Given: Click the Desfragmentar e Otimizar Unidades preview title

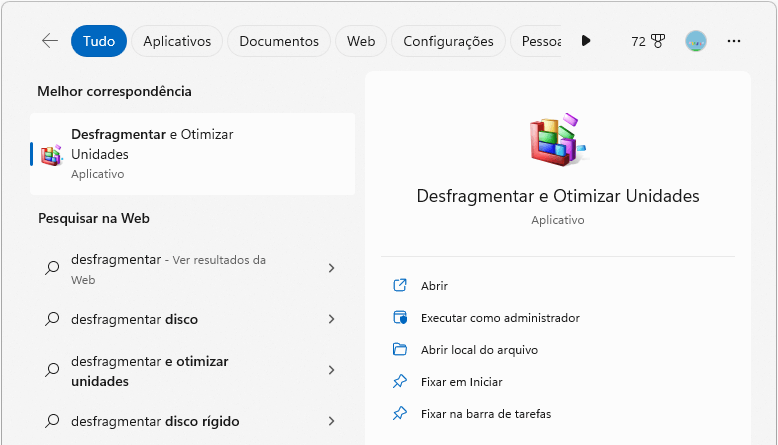Looking at the screenshot, I should click(x=558, y=196).
